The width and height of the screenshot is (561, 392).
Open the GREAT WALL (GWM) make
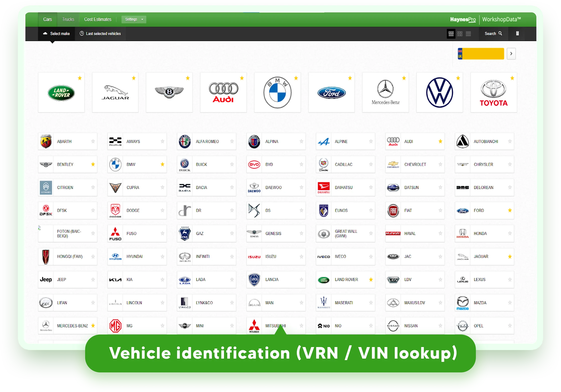tap(345, 234)
